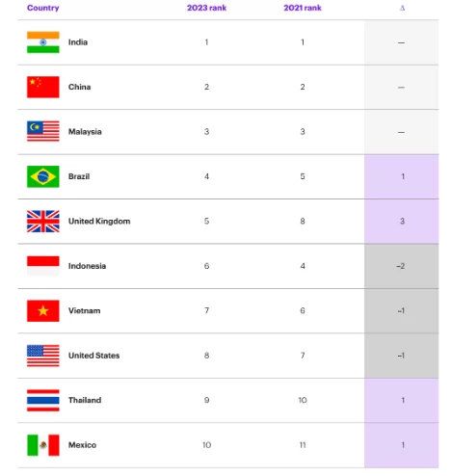The width and height of the screenshot is (451, 476).
Task: Select the United Kingdom flag icon
Action: (43, 221)
